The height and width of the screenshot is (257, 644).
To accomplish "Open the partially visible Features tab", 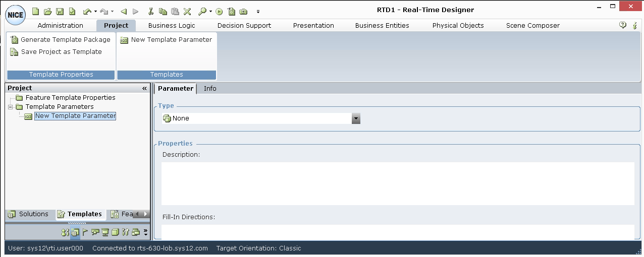I will 121,214.
